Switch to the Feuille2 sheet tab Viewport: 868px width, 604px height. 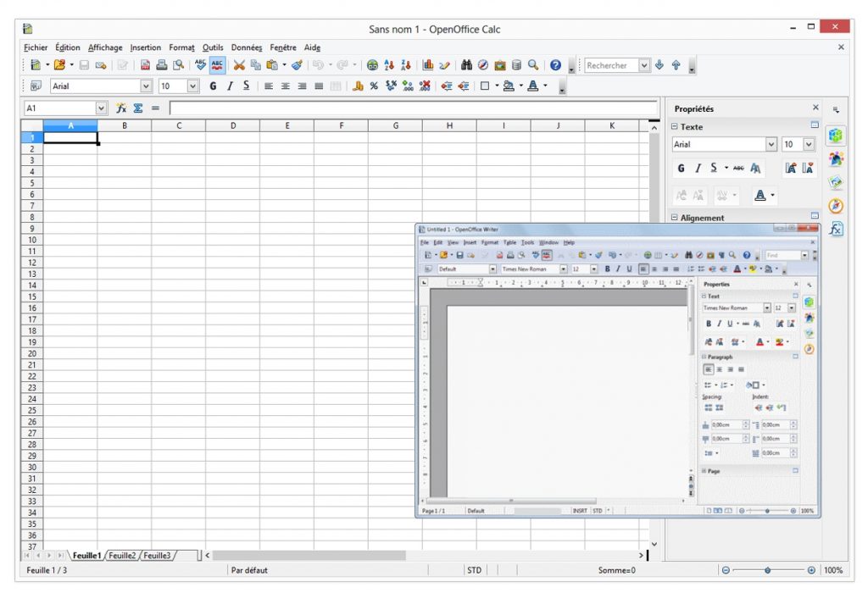(x=122, y=556)
